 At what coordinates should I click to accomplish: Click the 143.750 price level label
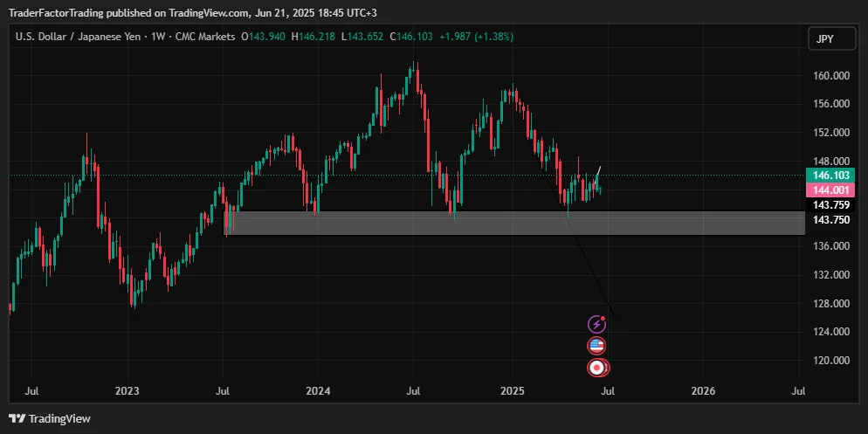coord(830,220)
